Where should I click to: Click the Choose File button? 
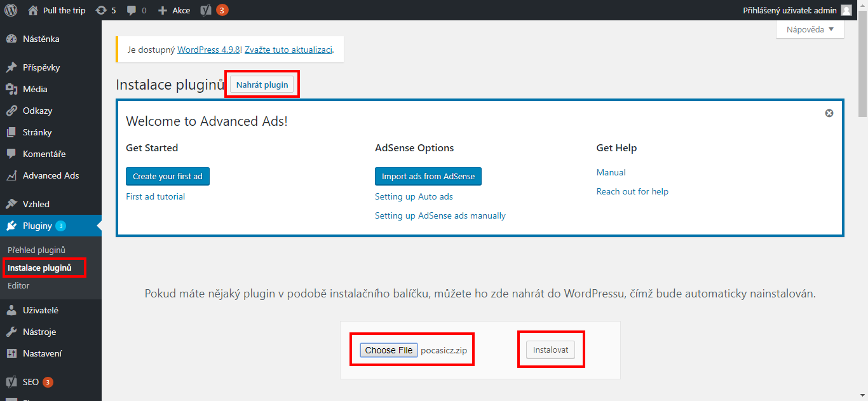(x=389, y=350)
